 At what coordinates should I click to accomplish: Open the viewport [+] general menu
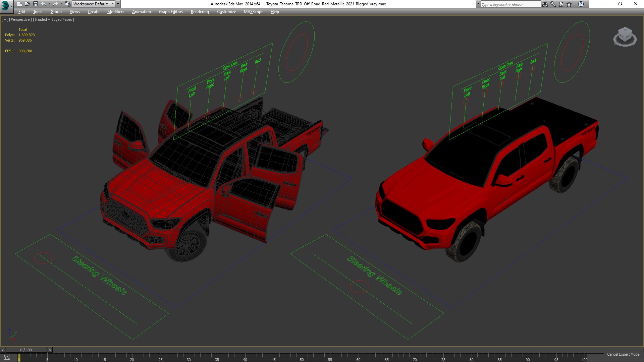coord(5,19)
